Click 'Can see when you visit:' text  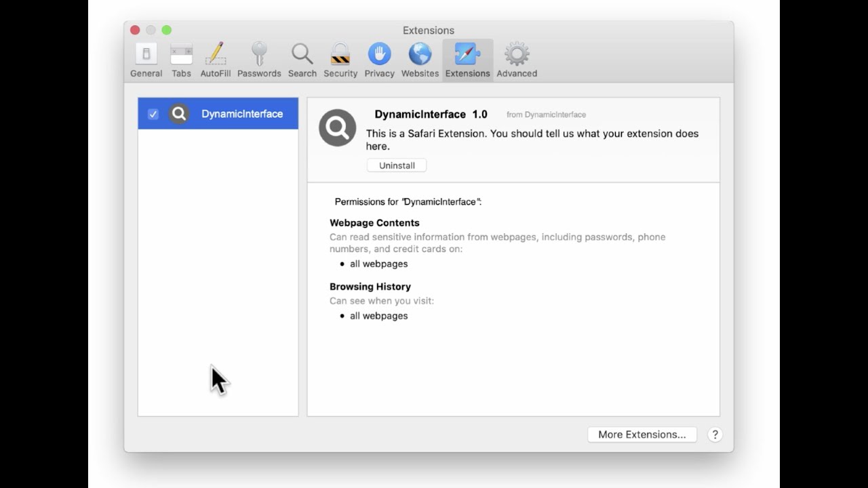coord(382,301)
